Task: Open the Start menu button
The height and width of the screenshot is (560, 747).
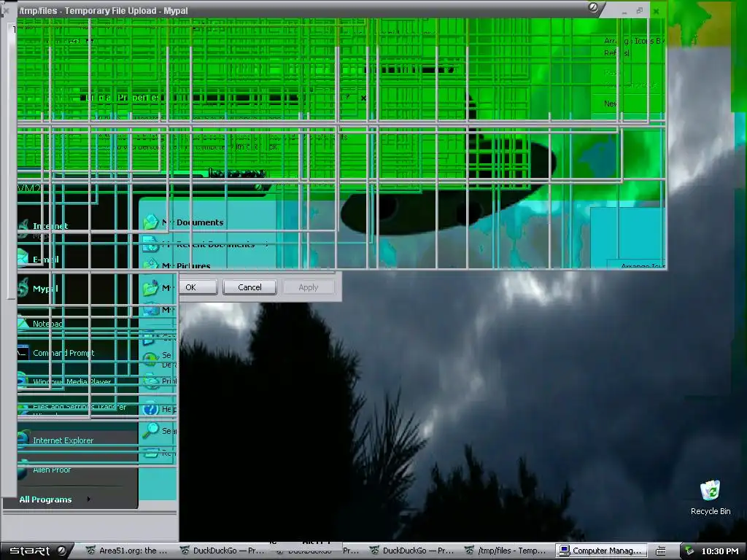Action: point(36,551)
